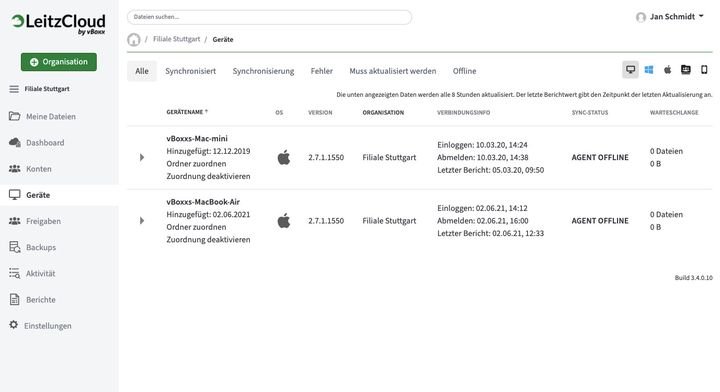This screenshot has height=392, width=720.
Task: Switch to the Synchronisierung tab
Action: coord(263,71)
